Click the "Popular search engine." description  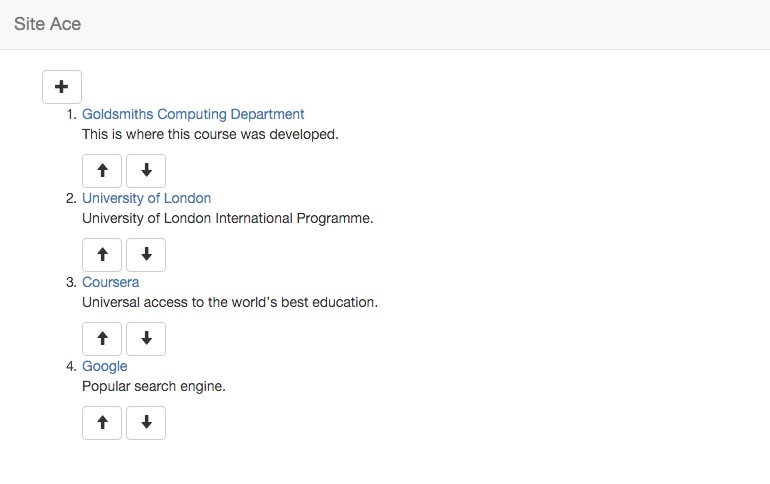tap(154, 386)
